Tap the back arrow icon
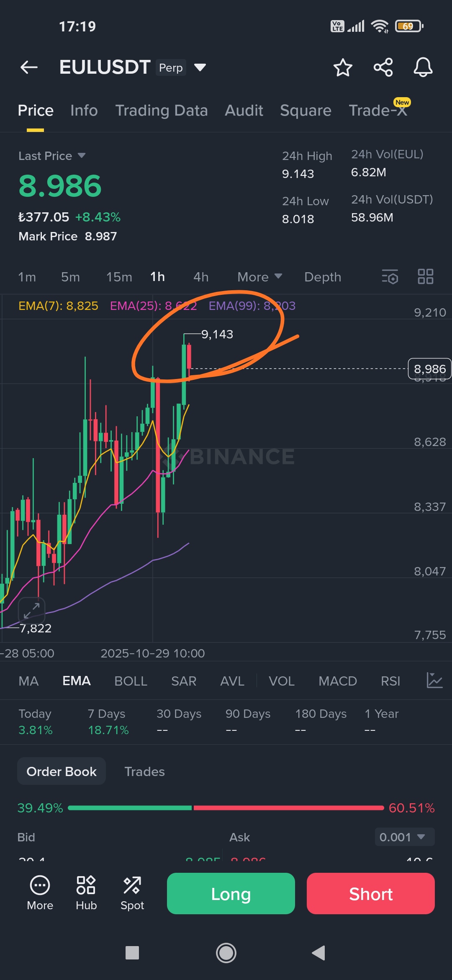 click(29, 67)
